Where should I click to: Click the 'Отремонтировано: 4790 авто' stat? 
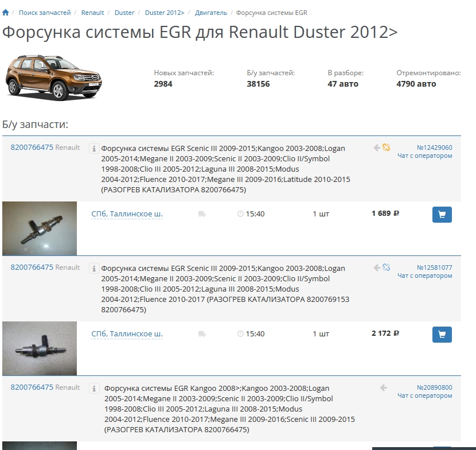pyautogui.click(x=428, y=79)
